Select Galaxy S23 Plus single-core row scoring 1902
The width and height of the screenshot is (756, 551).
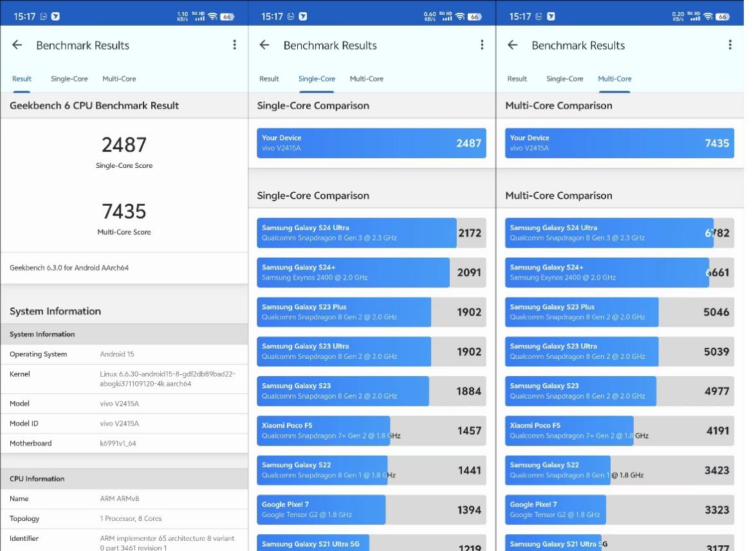(x=371, y=312)
